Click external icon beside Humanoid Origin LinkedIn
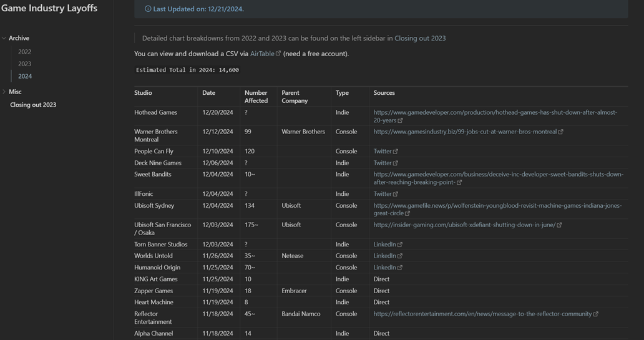This screenshot has width=644, height=340. click(x=400, y=267)
